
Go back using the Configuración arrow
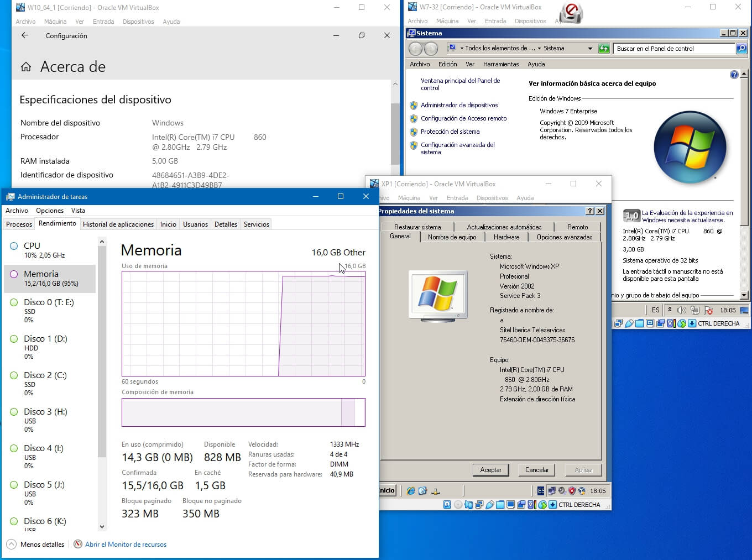25,35
